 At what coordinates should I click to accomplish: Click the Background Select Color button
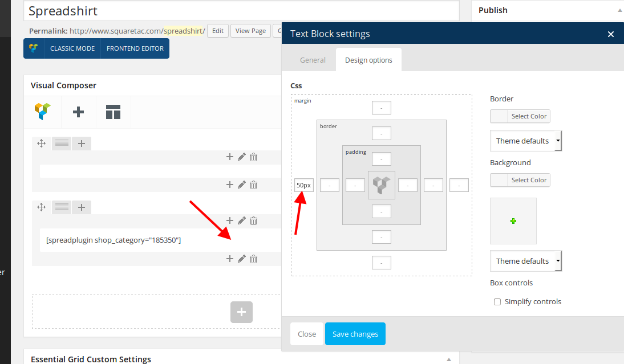click(529, 180)
